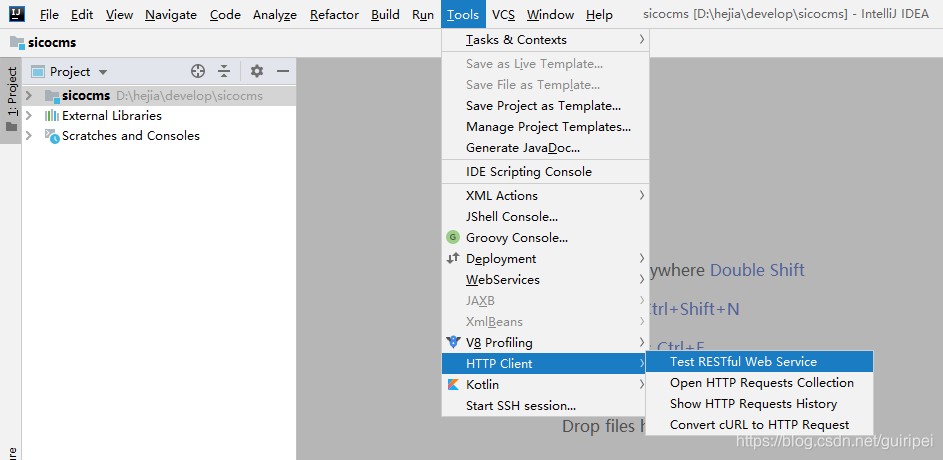The height and width of the screenshot is (460, 943).
Task: Click the V8 Profiling icon
Action: coord(453,343)
